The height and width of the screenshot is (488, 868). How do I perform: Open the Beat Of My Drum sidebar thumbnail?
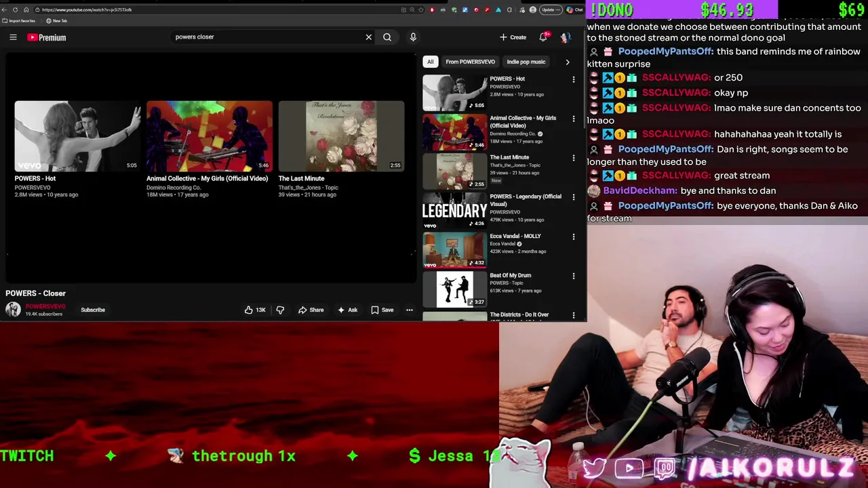[454, 289]
